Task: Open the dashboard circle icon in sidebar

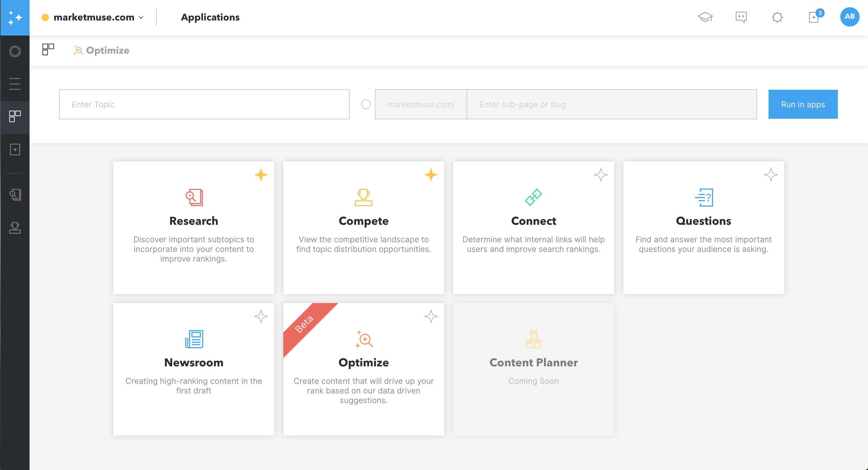Action: (15, 51)
